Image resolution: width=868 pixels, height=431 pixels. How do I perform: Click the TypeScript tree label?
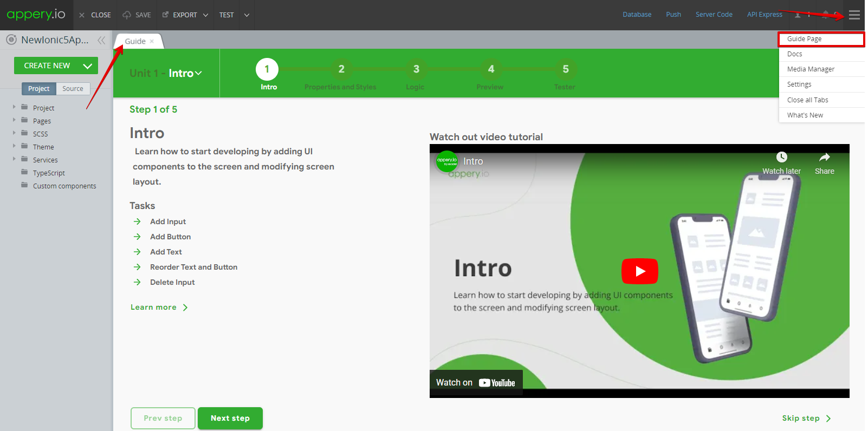click(49, 173)
